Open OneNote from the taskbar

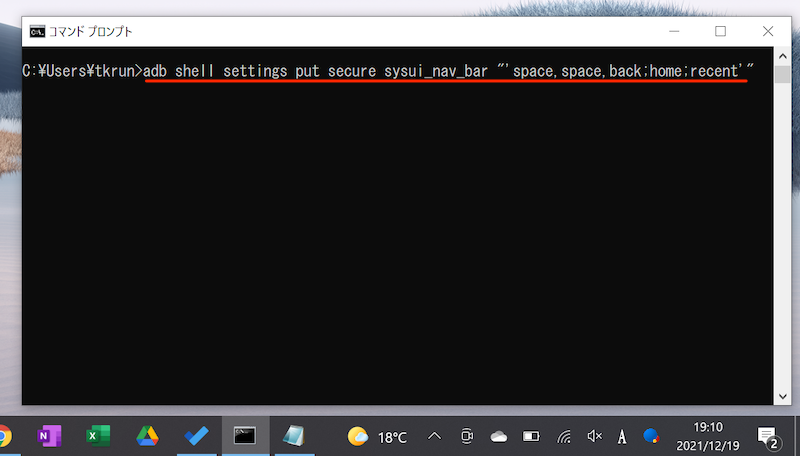pos(47,436)
